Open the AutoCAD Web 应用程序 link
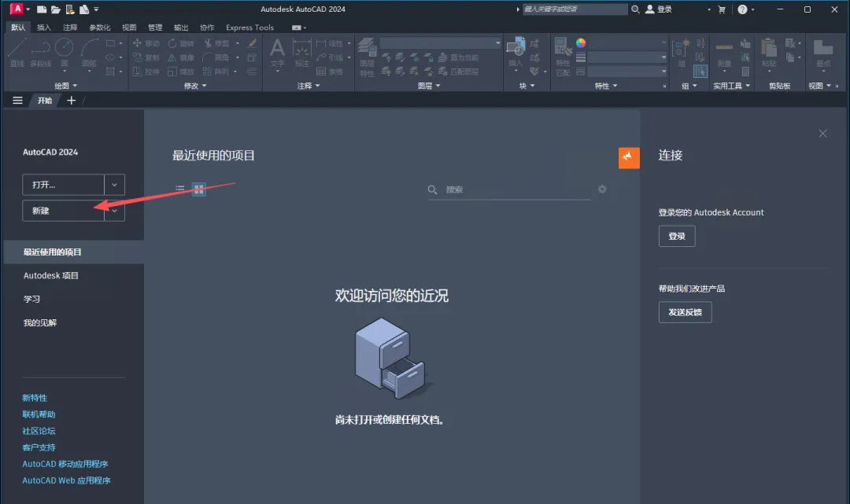This screenshot has width=850, height=504. 66,480
